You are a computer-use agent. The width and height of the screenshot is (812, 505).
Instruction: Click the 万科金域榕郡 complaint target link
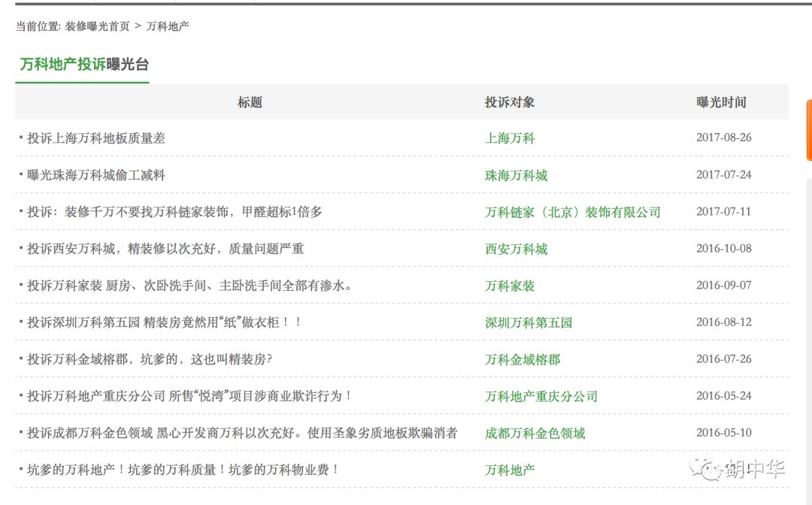(x=522, y=360)
